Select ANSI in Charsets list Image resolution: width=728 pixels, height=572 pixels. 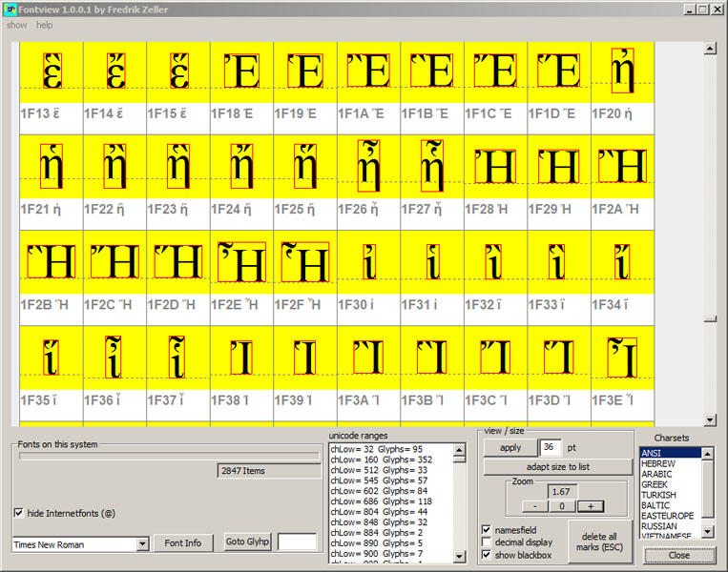click(x=671, y=453)
